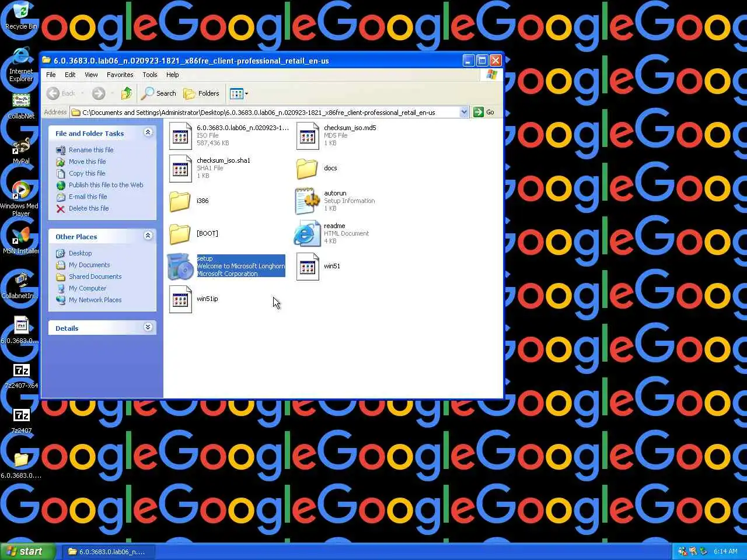Open the File menu
This screenshot has height=560, width=747.
[x=51, y=75]
